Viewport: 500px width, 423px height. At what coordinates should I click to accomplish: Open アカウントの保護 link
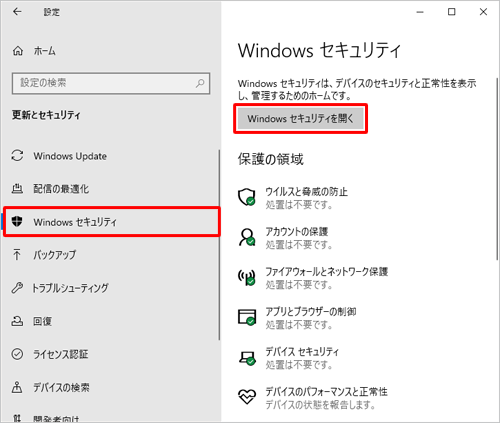[297, 232]
